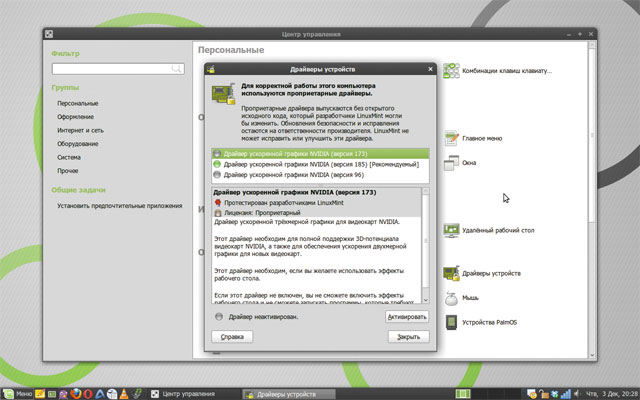Image resolution: width=640 pixels, height=400 pixels.
Task: Select NVIDIA driver version 185 Рекомендуемый
Action: tap(320, 164)
